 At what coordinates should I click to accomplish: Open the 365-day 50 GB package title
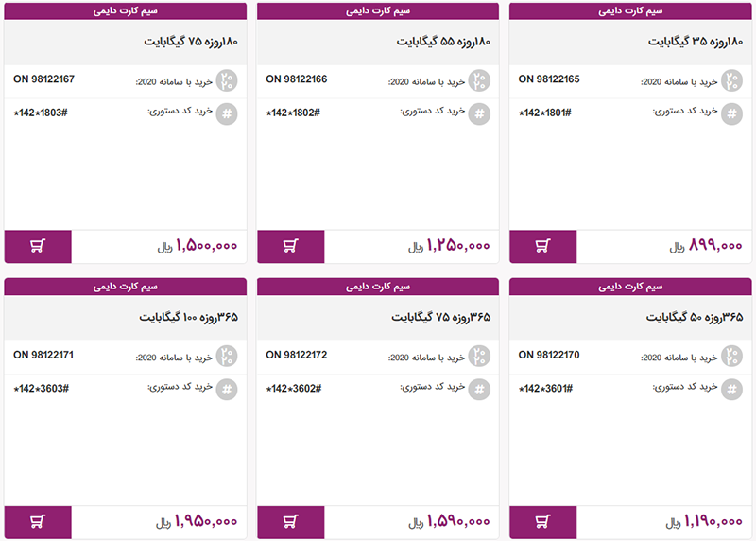(x=695, y=318)
